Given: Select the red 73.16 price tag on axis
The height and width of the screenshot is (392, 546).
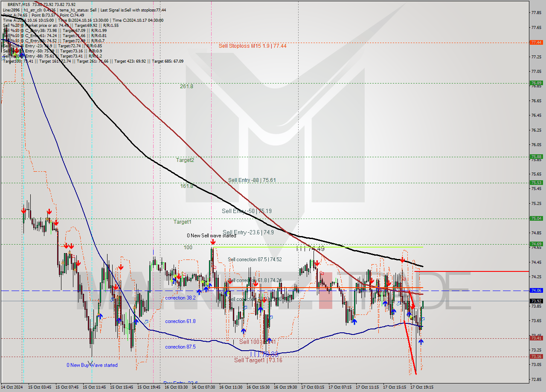Looking at the screenshot, I should (536, 357).
